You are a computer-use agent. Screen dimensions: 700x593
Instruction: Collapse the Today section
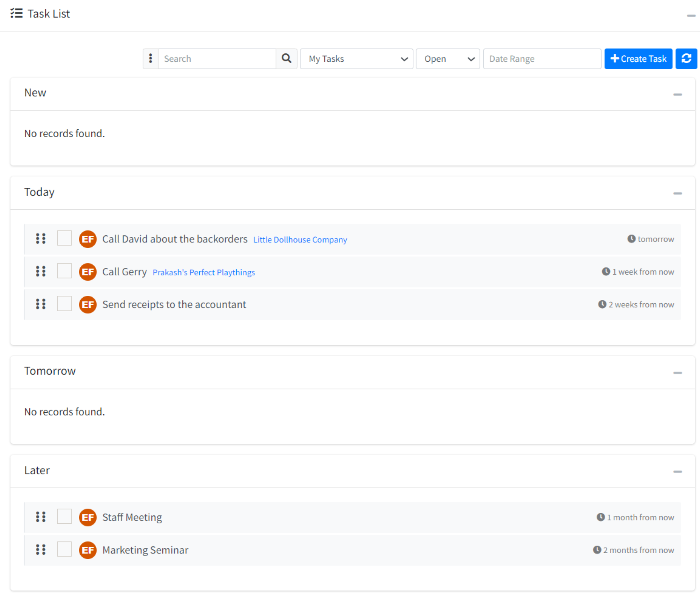(x=677, y=193)
